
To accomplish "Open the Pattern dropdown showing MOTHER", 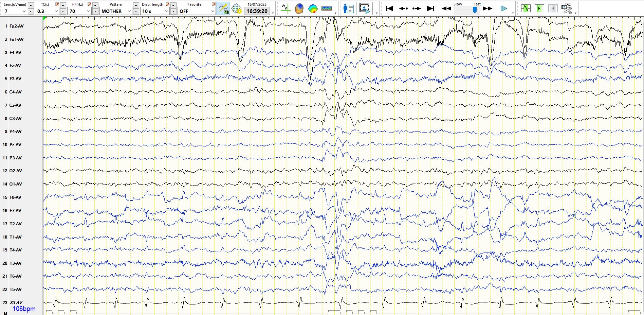I will pyautogui.click(x=116, y=11).
